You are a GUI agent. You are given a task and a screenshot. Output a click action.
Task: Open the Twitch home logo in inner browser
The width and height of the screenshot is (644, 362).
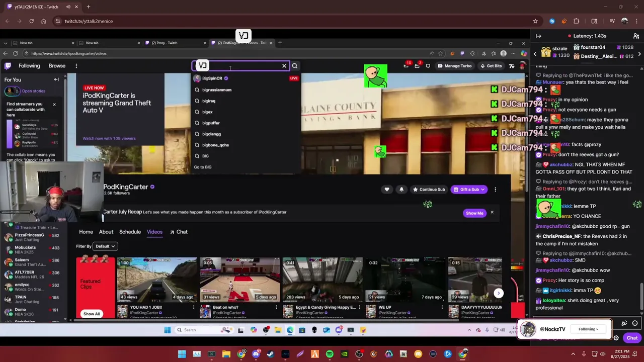click(8, 66)
